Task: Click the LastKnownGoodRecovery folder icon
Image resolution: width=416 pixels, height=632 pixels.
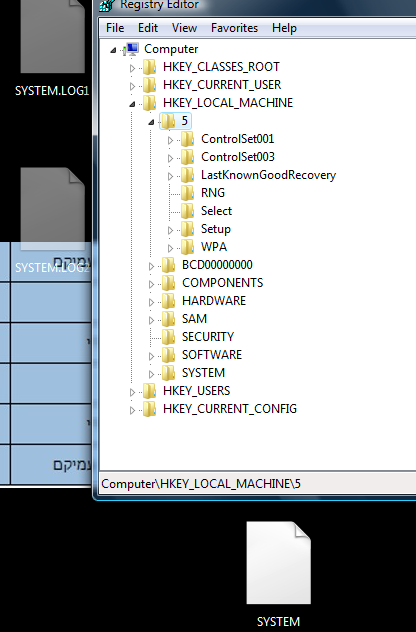Action: pos(187,175)
